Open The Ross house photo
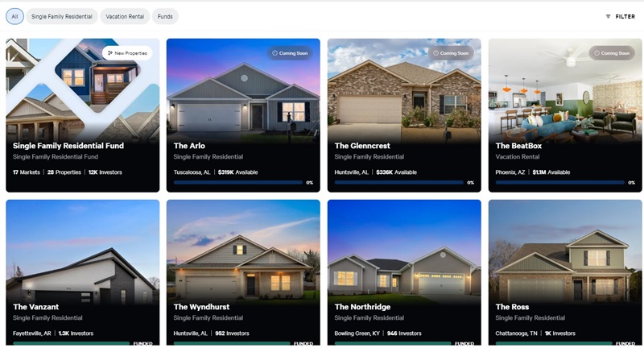Viewport: 644px width, 348px height. 565,251
